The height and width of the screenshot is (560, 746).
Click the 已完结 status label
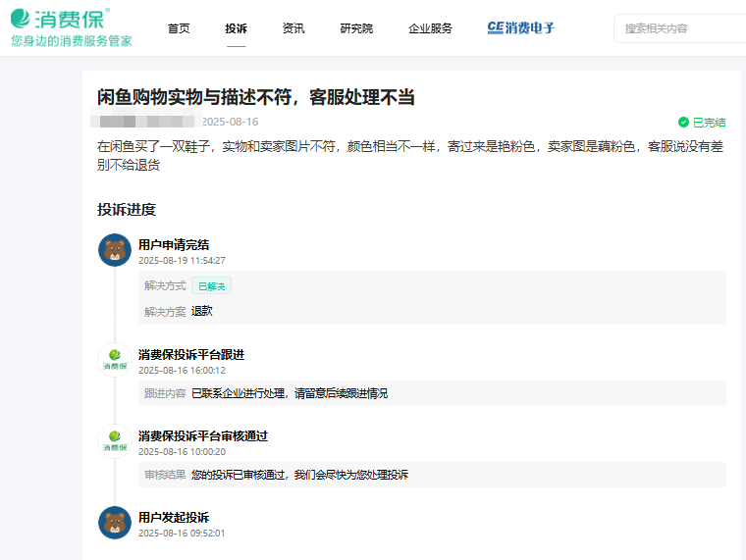(709, 123)
